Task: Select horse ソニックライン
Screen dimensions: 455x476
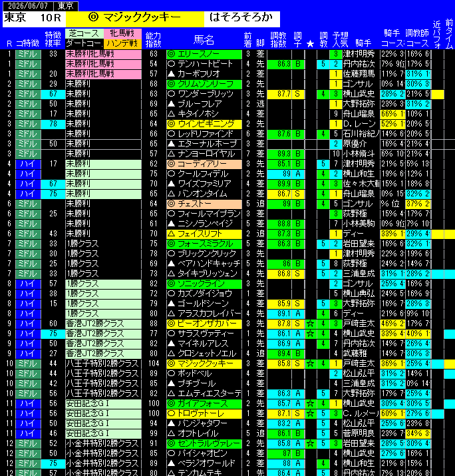Action: coord(204,284)
